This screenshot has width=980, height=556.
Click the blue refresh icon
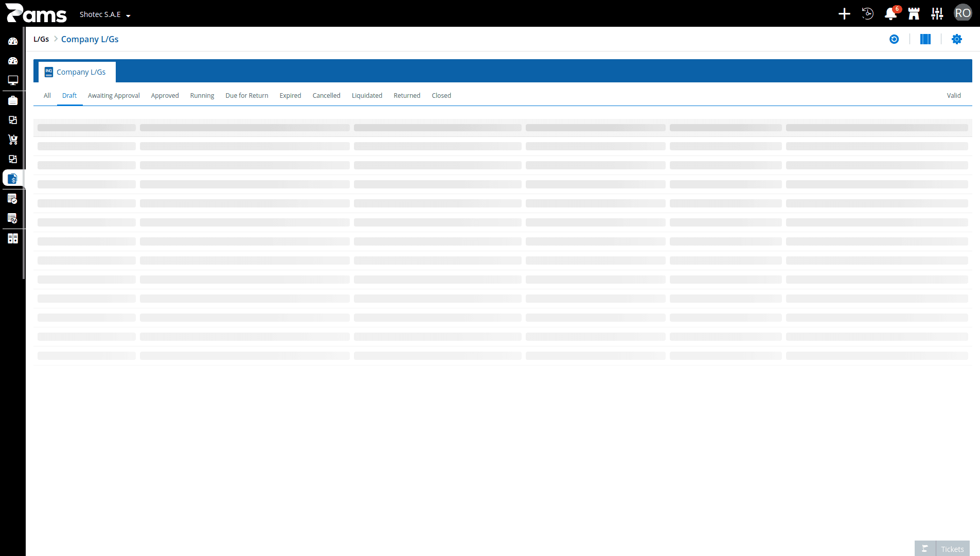click(x=894, y=39)
